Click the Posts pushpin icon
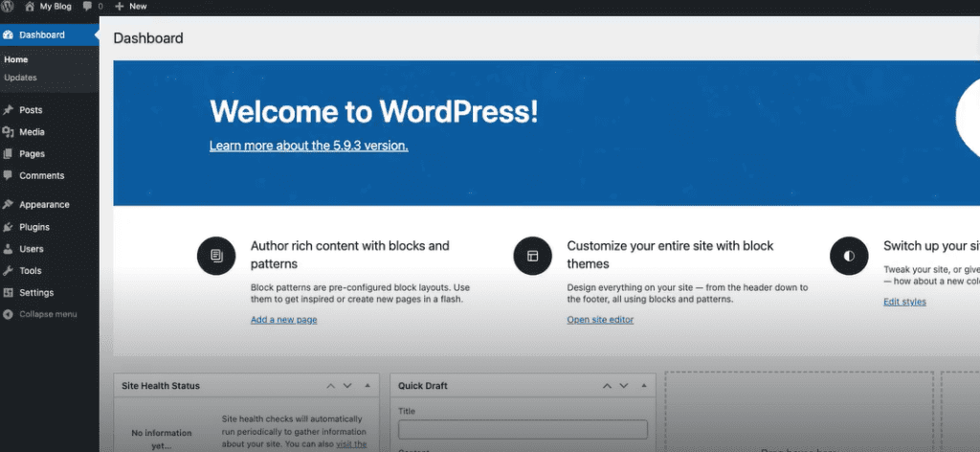This screenshot has height=452, width=980. [x=8, y=110]
